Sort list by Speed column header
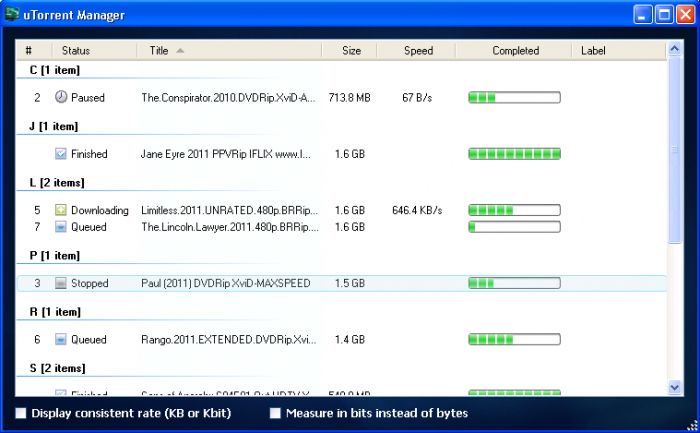The image size is (700, 433). (416, 50)
